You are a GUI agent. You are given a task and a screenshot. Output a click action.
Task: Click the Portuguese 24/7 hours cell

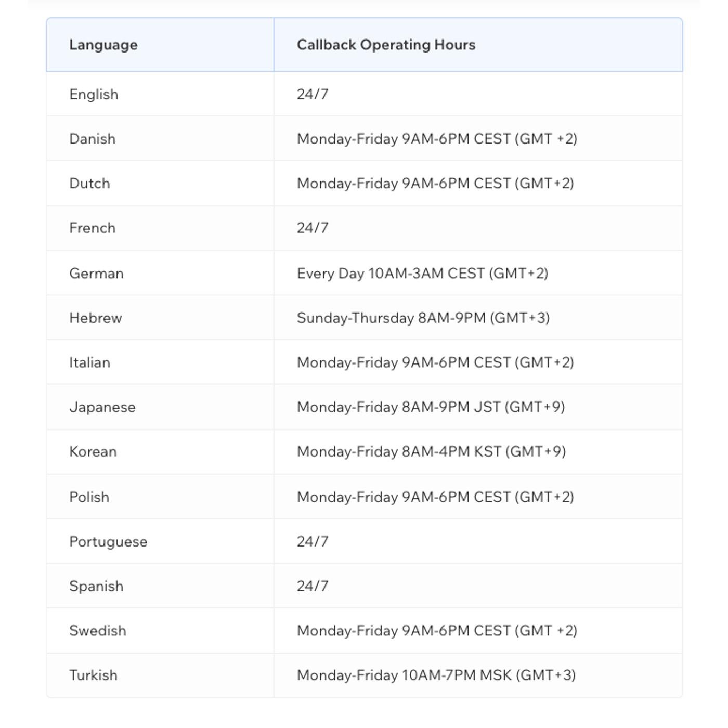pyautogui.click(x=478, y=541)
